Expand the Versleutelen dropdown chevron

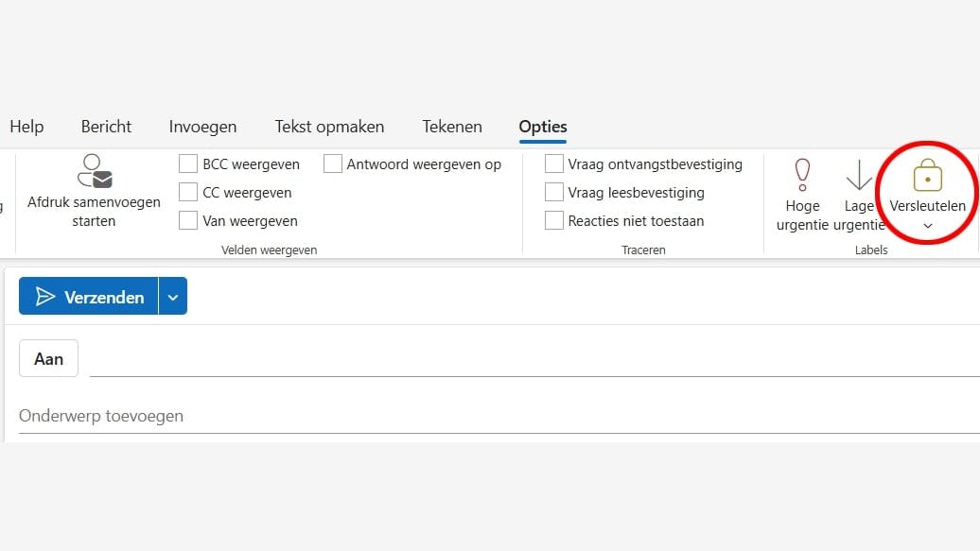coord(928,226)
